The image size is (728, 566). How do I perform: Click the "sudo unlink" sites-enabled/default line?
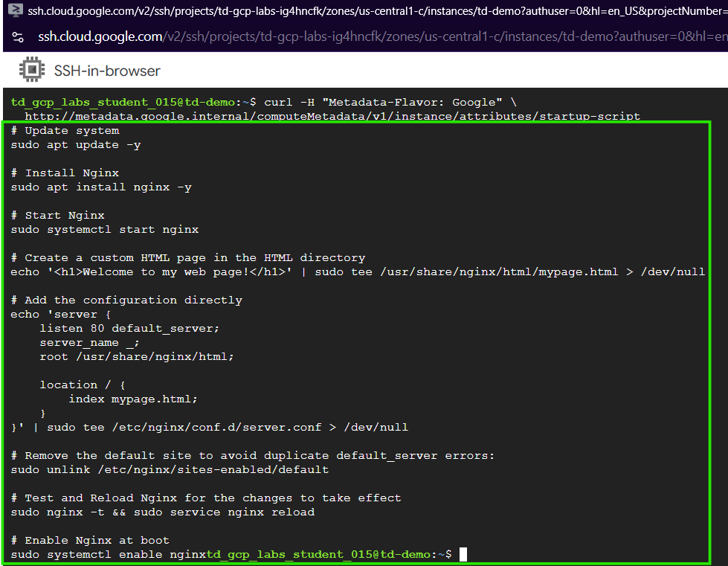tap(170, 469)
